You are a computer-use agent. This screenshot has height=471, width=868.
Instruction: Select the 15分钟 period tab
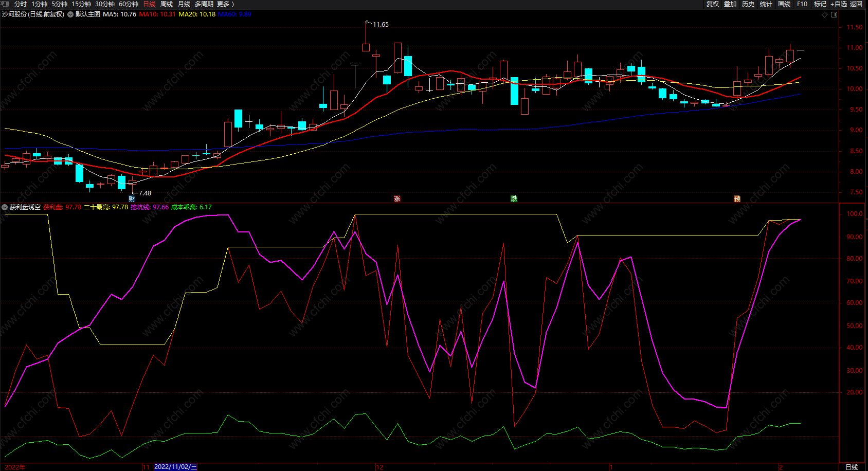(x=81, y=4)
